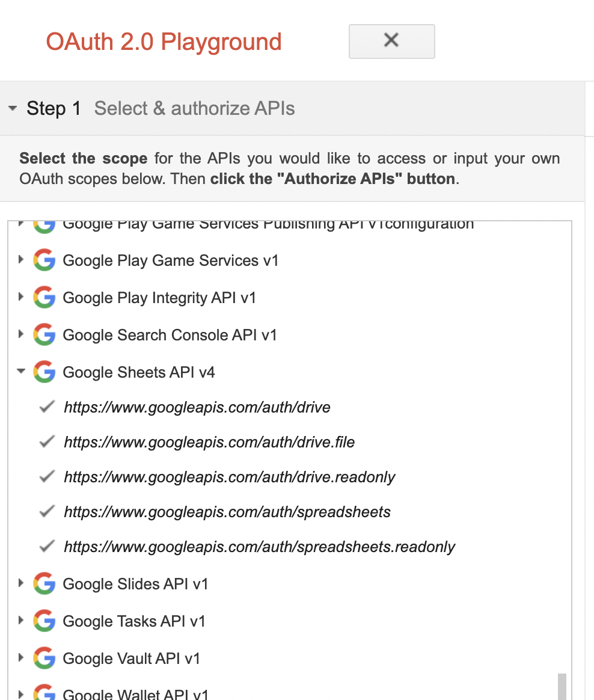Click the Google Slides API v1 icon

click(x=44, y=583)
